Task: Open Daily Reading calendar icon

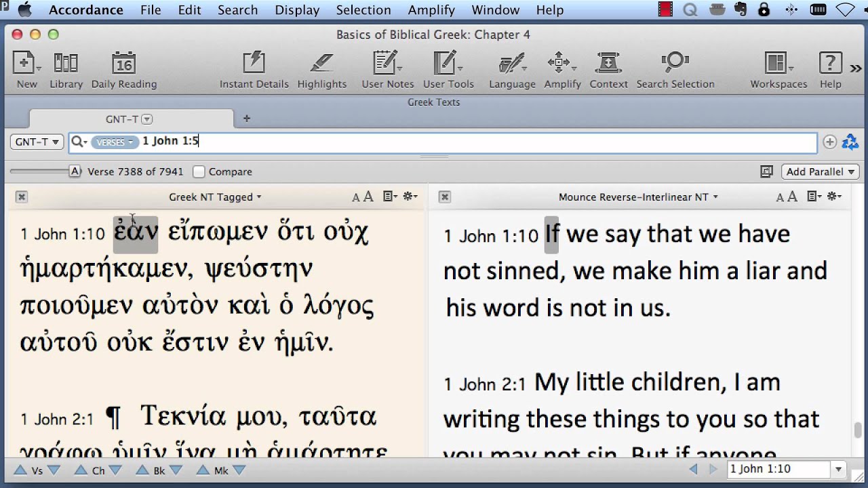Action: click(123, 63)
